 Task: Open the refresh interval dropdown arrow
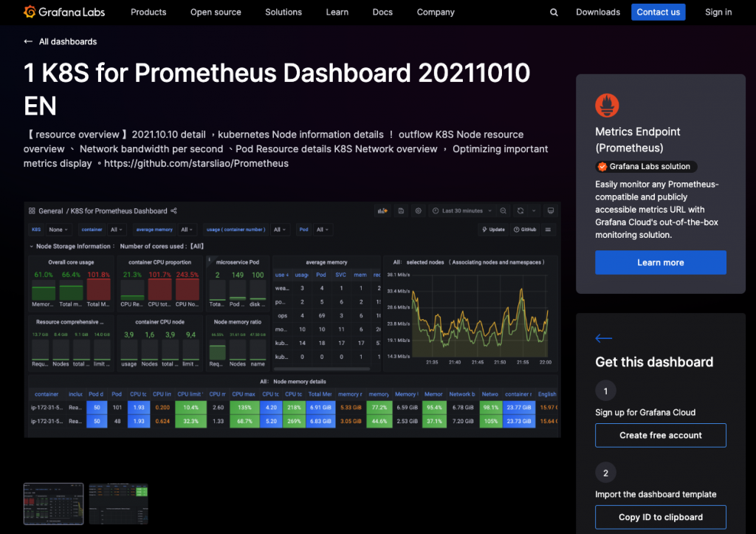[534, 210]
